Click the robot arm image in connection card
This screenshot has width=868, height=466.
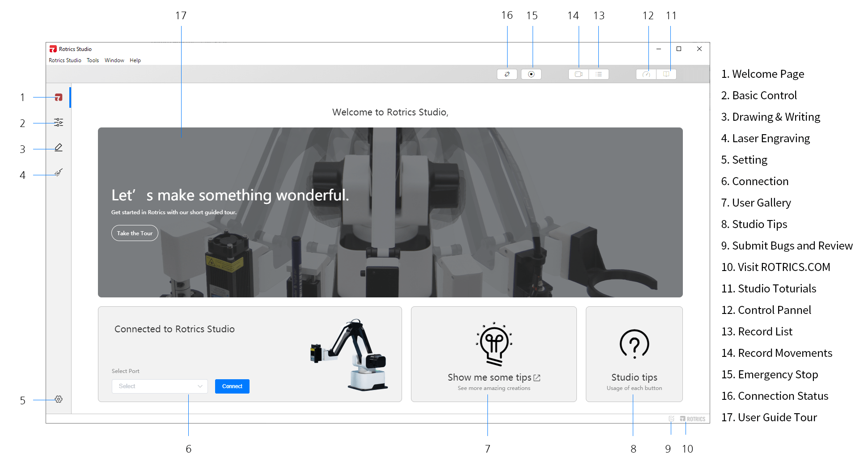[349, 355]
